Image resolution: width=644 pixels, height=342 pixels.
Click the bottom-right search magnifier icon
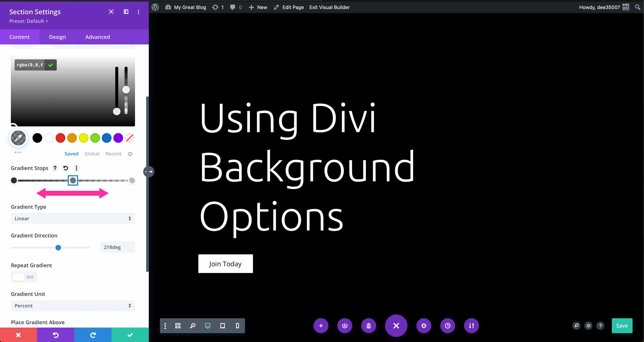(x=576, y=326)
